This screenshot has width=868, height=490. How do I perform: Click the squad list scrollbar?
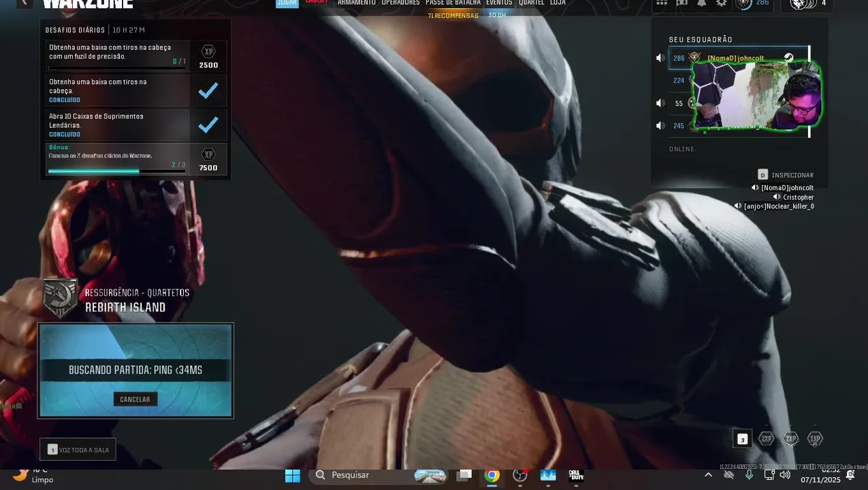click(x=809, y=92)
